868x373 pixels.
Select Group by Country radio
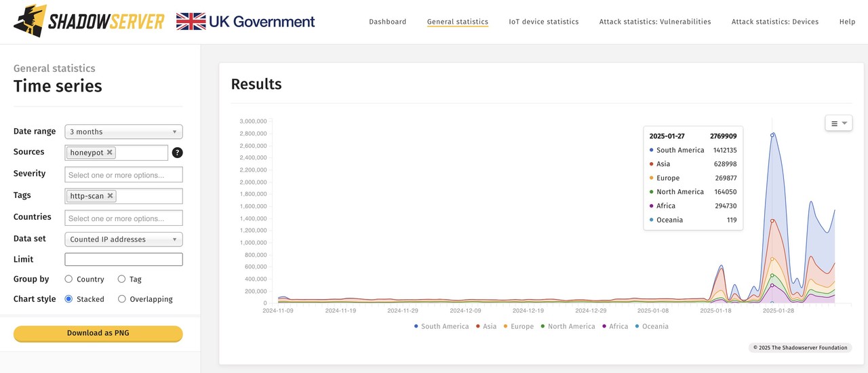[x=68, y=279]
